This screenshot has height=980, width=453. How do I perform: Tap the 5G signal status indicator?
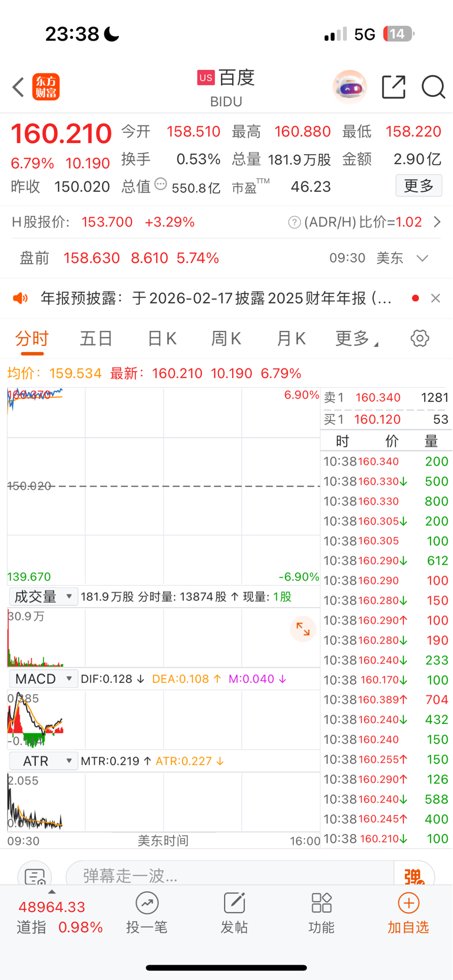pos(365,35)
